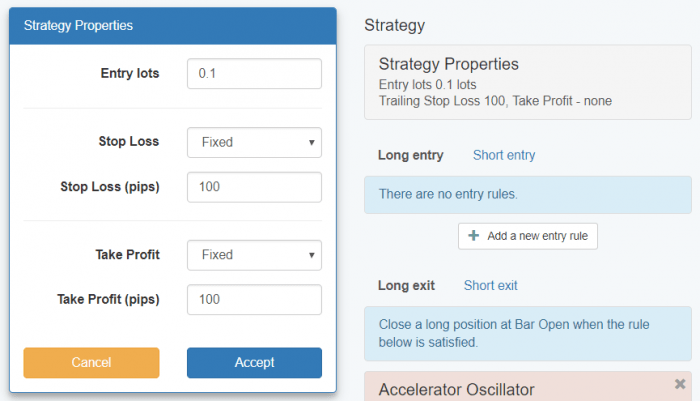Open the Stop Loss type dropdown

254,142
